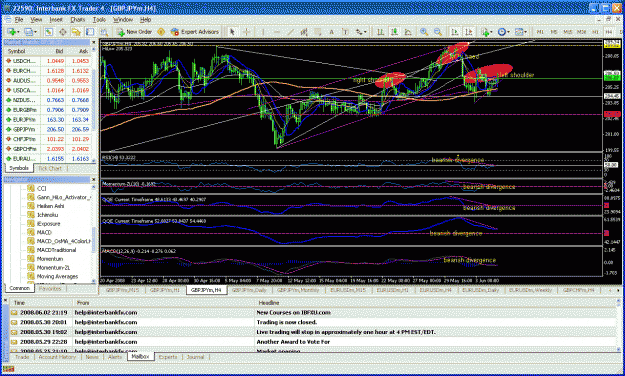Switch chart to bar chart style
This screenshot has height=376, width=625.
click(381, 32)
